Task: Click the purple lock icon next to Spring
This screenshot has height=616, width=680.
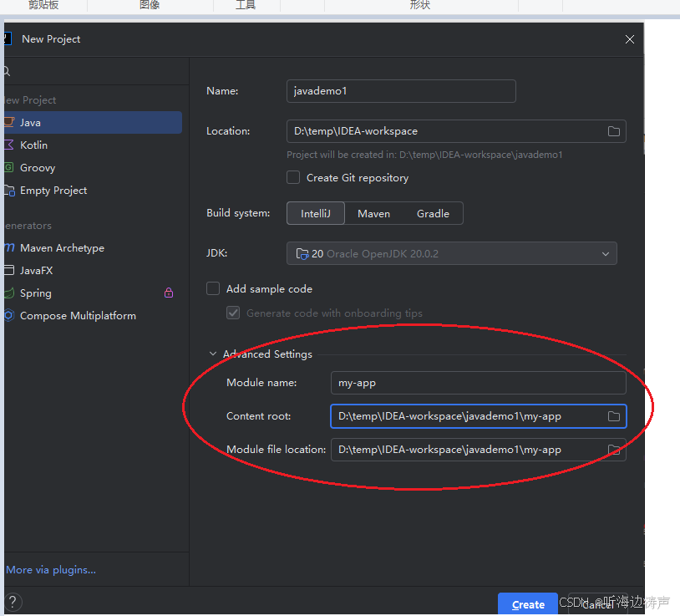Action: click(169, 293)
